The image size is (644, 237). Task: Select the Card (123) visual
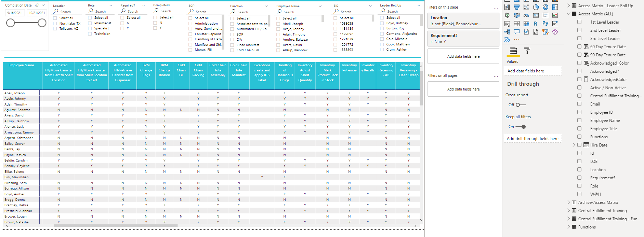click(x=536, y=15)
